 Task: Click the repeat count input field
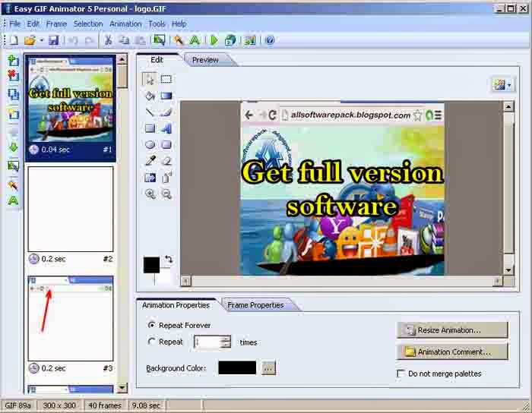click(207, 342)
